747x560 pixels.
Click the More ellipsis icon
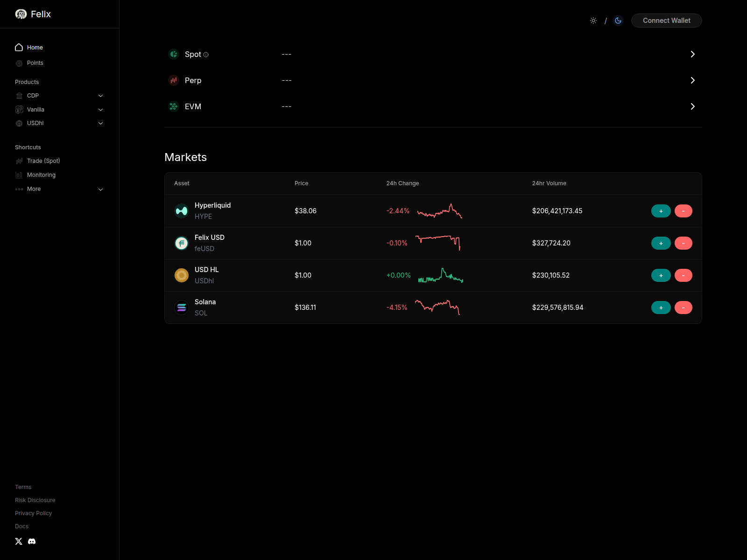19,189
